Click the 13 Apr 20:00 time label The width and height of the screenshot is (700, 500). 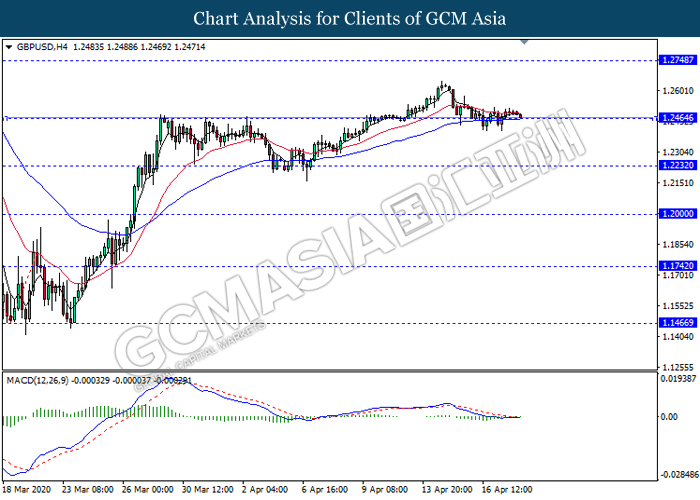coord(447,490)
